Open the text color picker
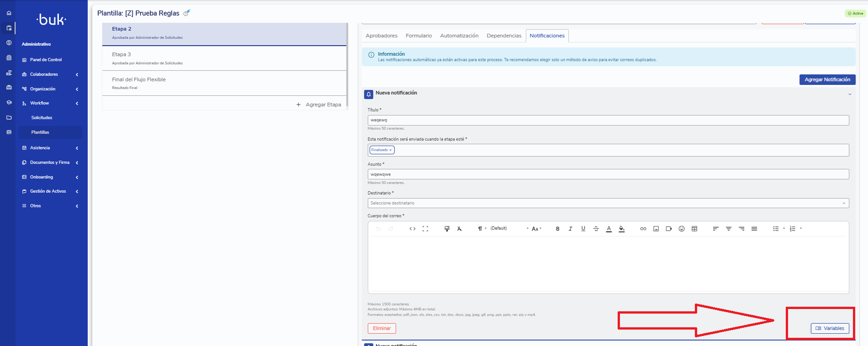 609,229
